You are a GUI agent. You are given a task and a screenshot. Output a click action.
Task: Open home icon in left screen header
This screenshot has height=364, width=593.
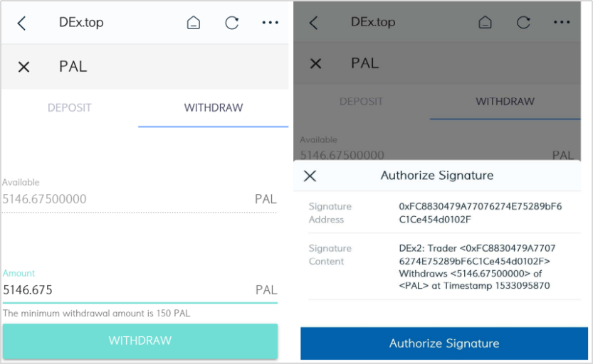coord(193,23)
